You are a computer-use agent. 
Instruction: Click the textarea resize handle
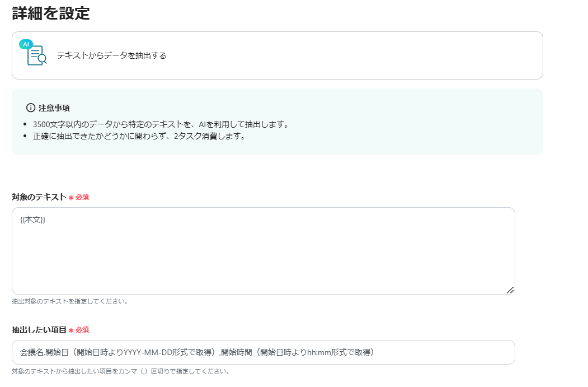[510, 290]
